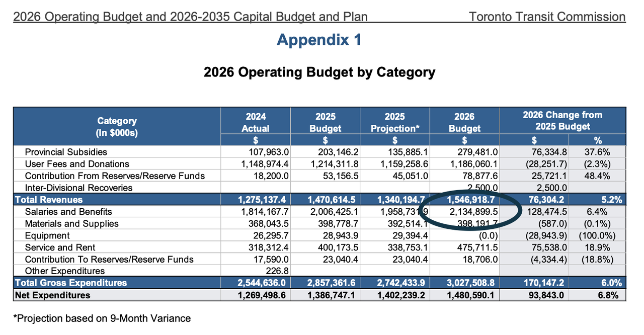Click the underlined document title in the page header
The image size is (644, 335).
pos(190,17)
